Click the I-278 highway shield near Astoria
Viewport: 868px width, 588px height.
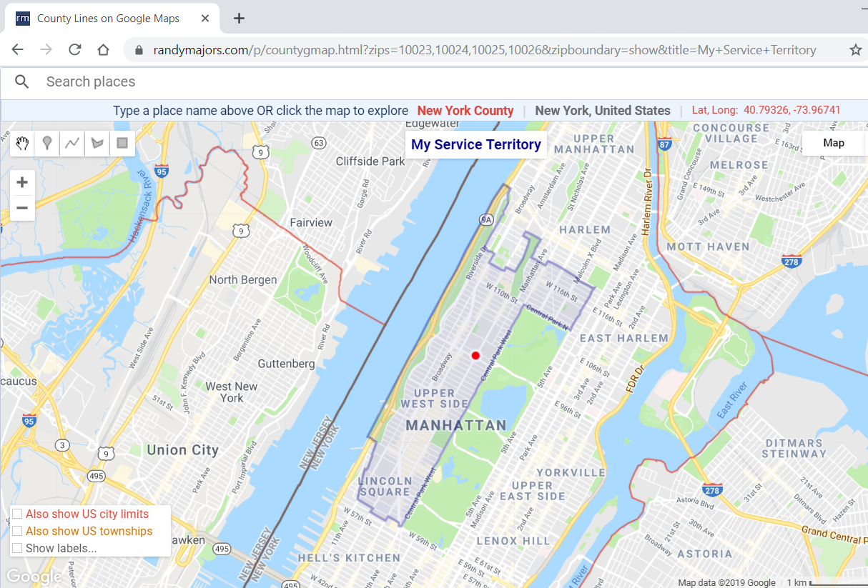pos(712,490)
